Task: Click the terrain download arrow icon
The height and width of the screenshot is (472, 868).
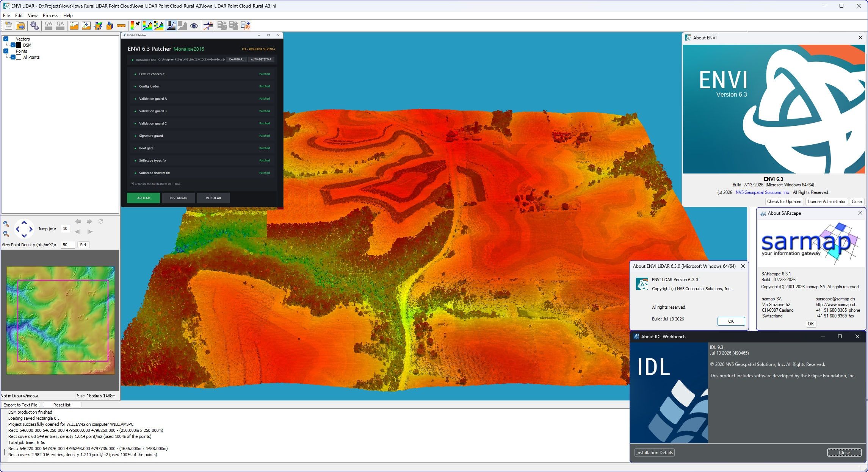Action: pyautogui.click(x=86, y=26)
